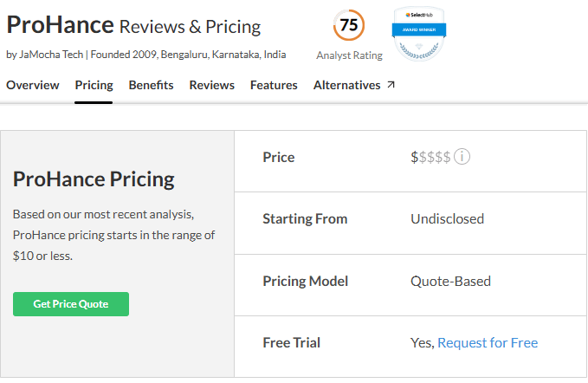The image size is (588, 383).
Task: Select the Pricing tab
Action: [x=94, y=85]
